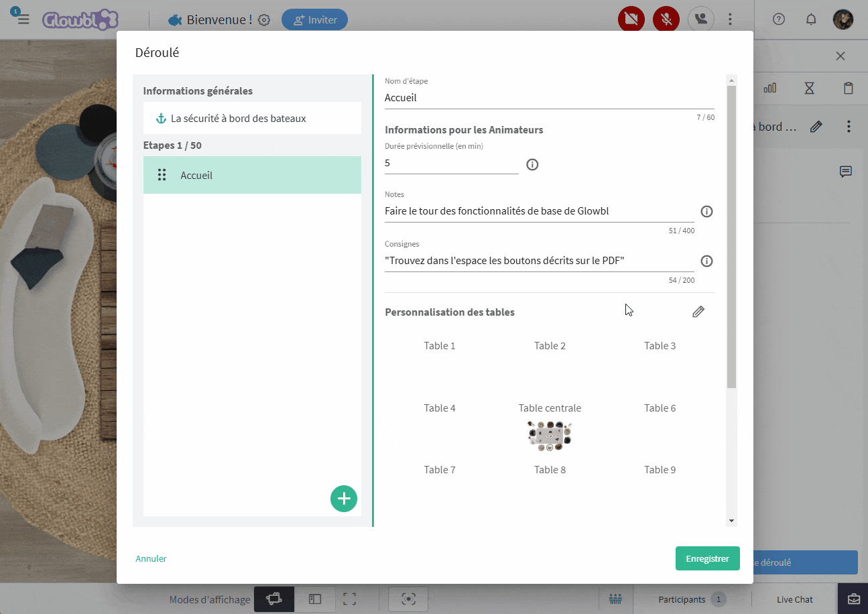Select the first display mode icon
868x614 pixels.
pos(273,599)
